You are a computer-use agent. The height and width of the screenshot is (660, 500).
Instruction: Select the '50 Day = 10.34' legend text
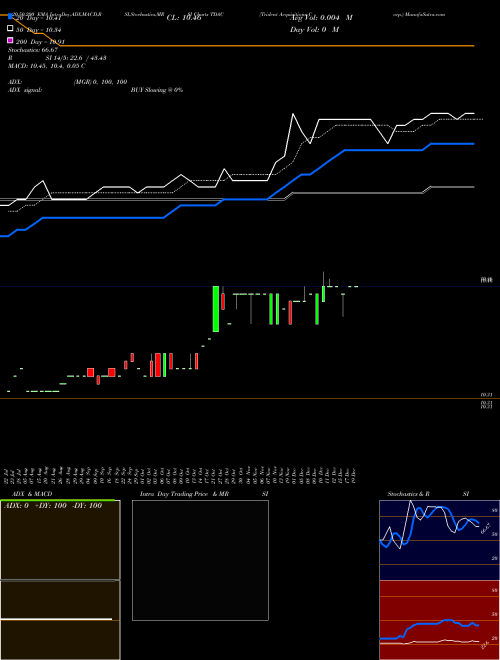pos(39,30)
